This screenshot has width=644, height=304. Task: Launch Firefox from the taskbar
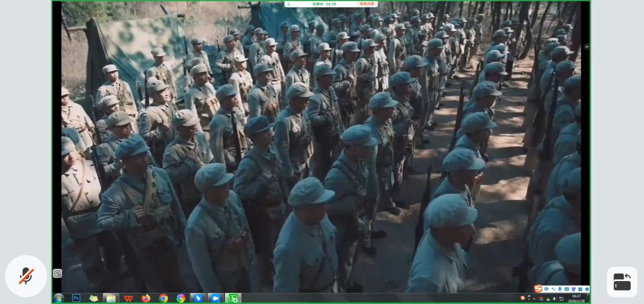[x=146, y=298]
